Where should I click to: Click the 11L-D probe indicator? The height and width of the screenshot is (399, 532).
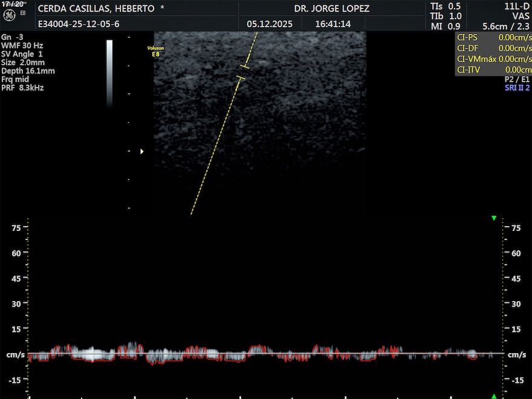tap(516, 6)
